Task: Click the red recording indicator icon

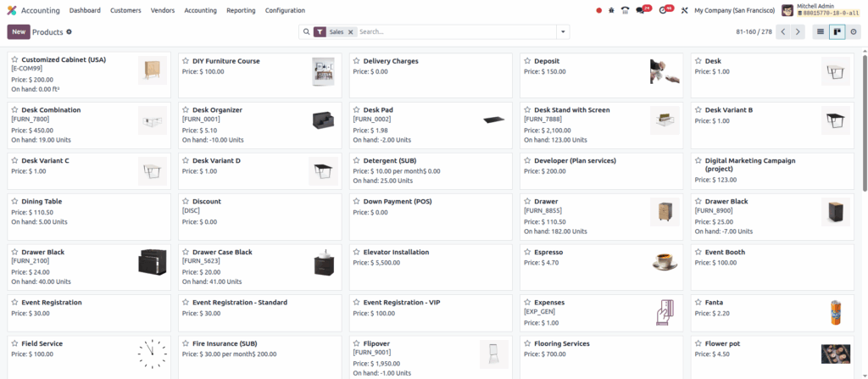Action: [599, 10]
